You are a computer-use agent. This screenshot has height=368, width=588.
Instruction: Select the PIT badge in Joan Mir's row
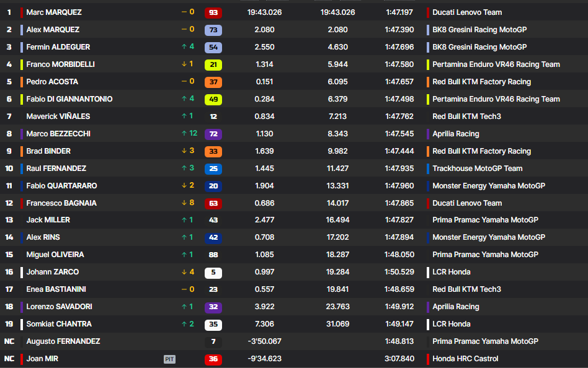(169, 359)
